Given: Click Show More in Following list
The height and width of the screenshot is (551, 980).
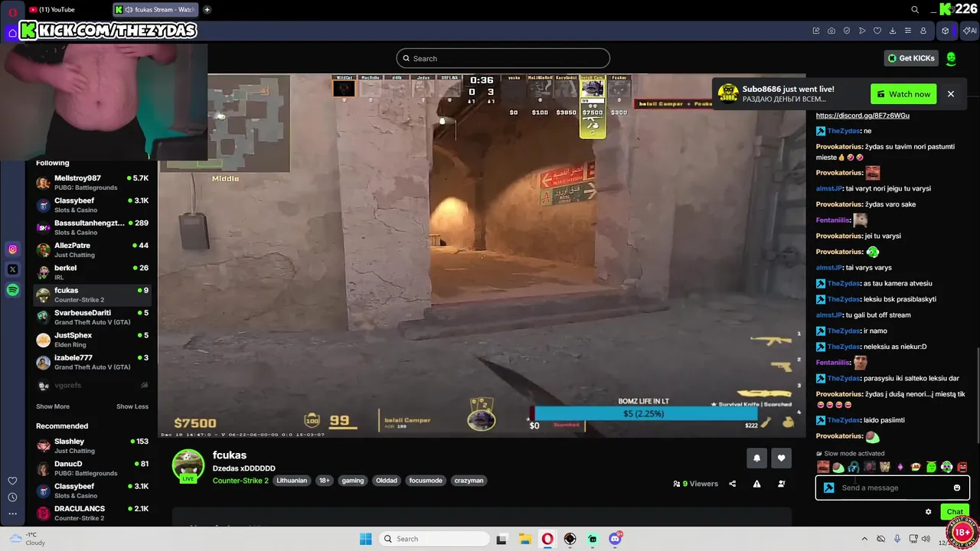Looking at the screenshot, I should coord(53,406).
